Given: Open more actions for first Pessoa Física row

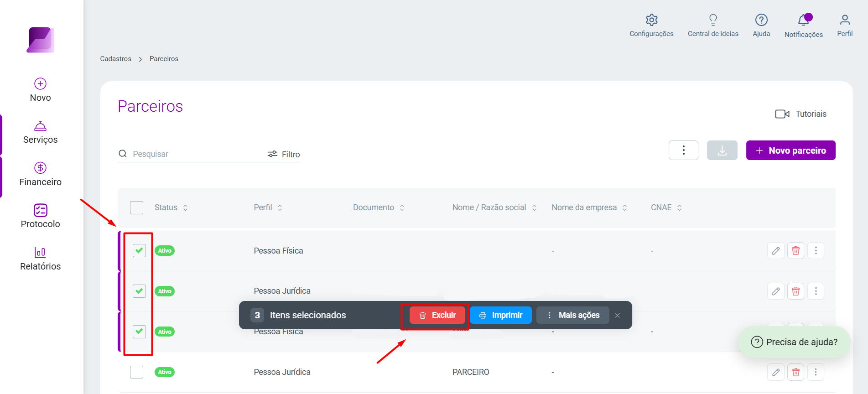Looking at the screenshot, I should click(816, 250).
